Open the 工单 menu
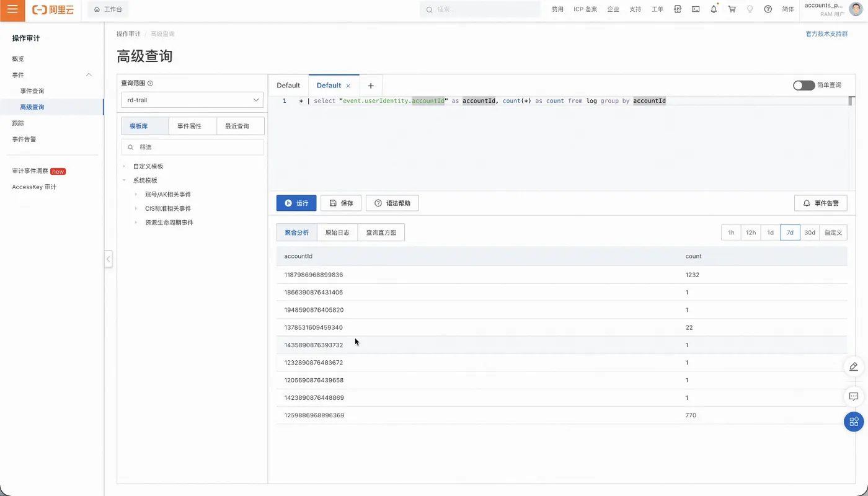 click(x=658, y=9)
